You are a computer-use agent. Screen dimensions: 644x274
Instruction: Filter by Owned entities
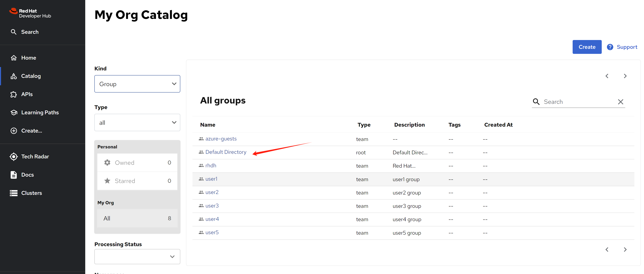(137, 163)
